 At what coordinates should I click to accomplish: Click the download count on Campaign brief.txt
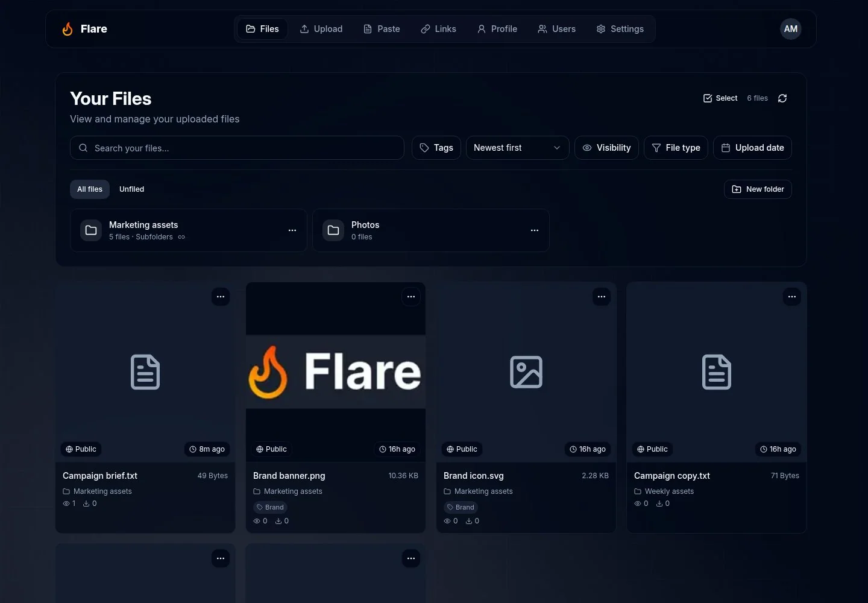[90, 504]
